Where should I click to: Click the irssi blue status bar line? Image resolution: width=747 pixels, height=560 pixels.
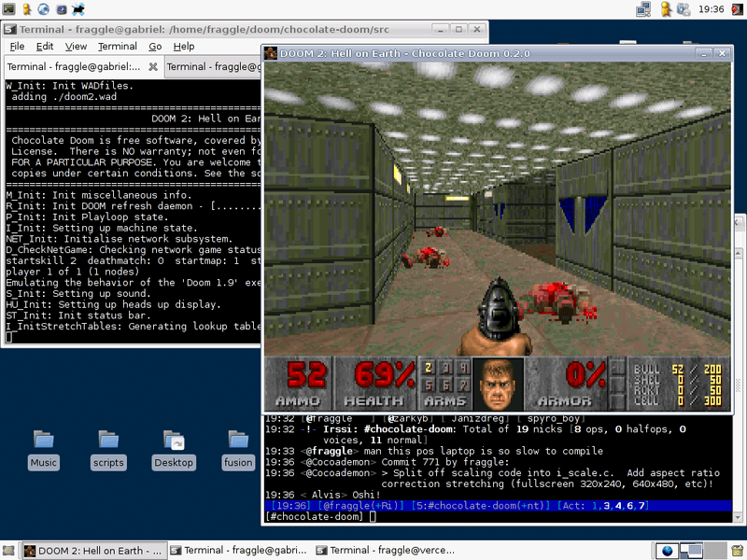(498, 506)
